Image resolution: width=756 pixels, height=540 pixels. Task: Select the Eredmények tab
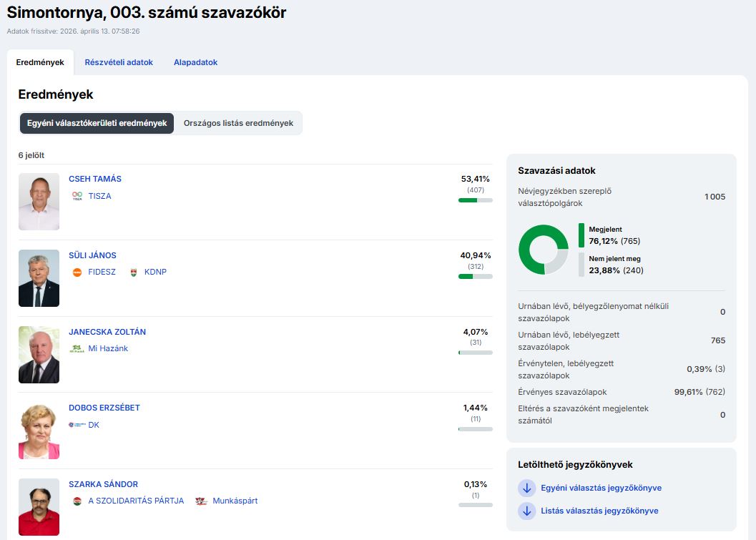tap(40, 62)
